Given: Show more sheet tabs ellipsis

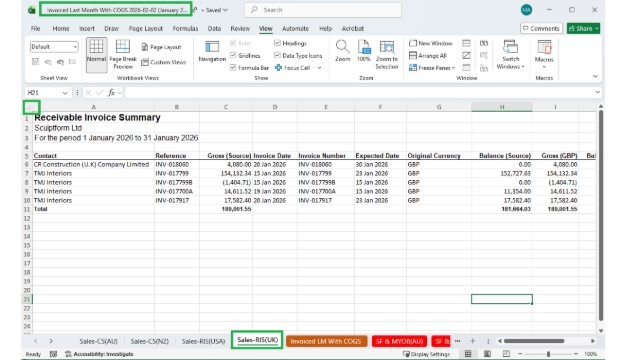Looking at the screenshot, I should (457, 341).
